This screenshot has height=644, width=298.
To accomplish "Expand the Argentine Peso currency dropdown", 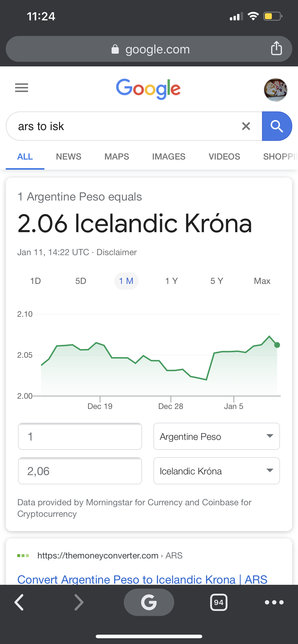I will [216, 437].
